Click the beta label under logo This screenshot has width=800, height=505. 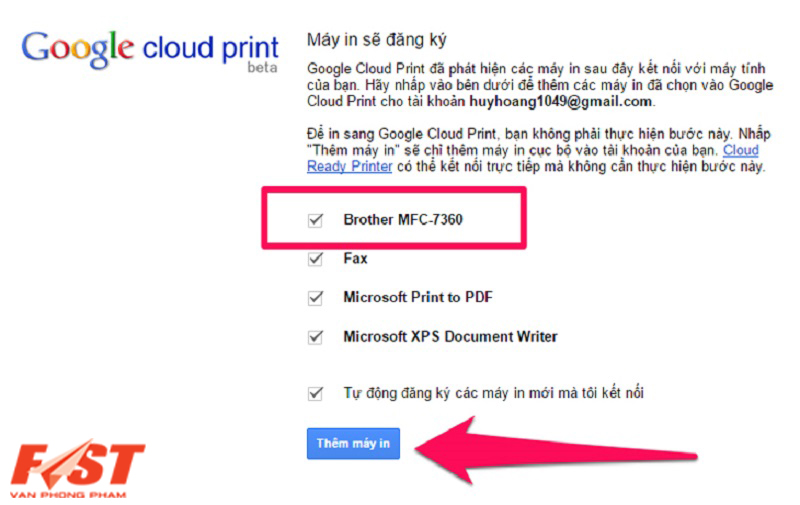point(262,67)
